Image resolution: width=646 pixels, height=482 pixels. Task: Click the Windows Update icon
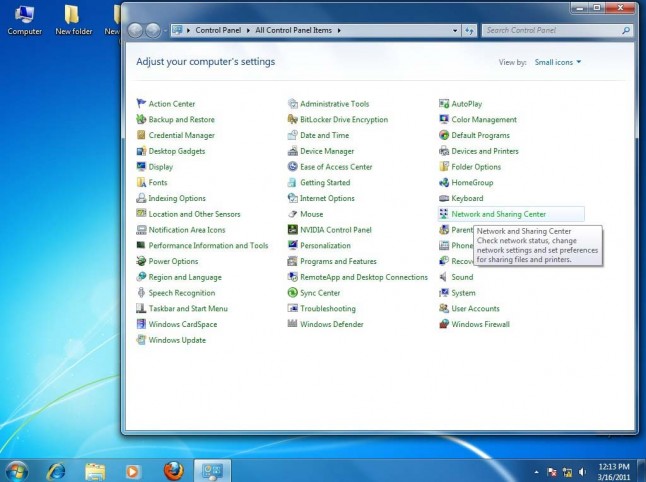pos(141,340)
